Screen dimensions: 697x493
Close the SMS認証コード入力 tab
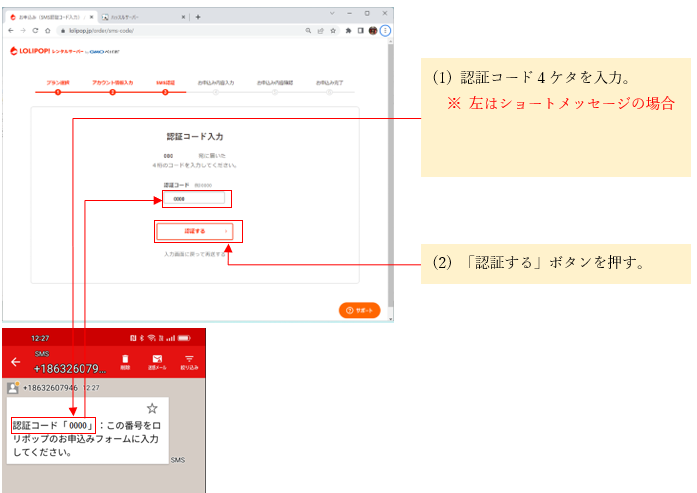point(91,17)
